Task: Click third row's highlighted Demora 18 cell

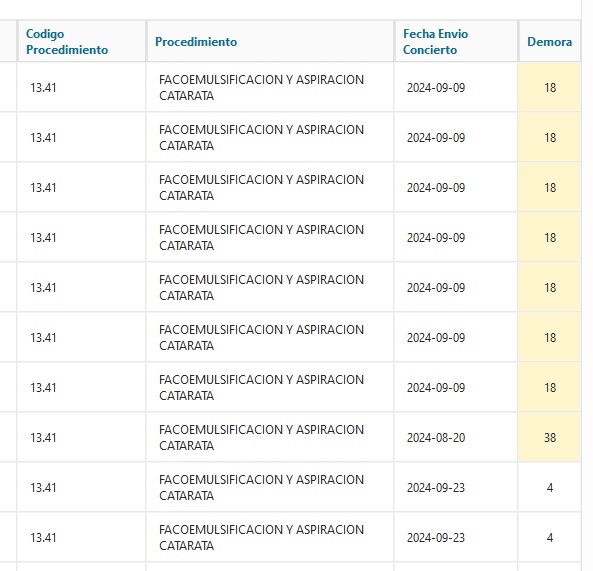Action: click(x=550, y=187)
